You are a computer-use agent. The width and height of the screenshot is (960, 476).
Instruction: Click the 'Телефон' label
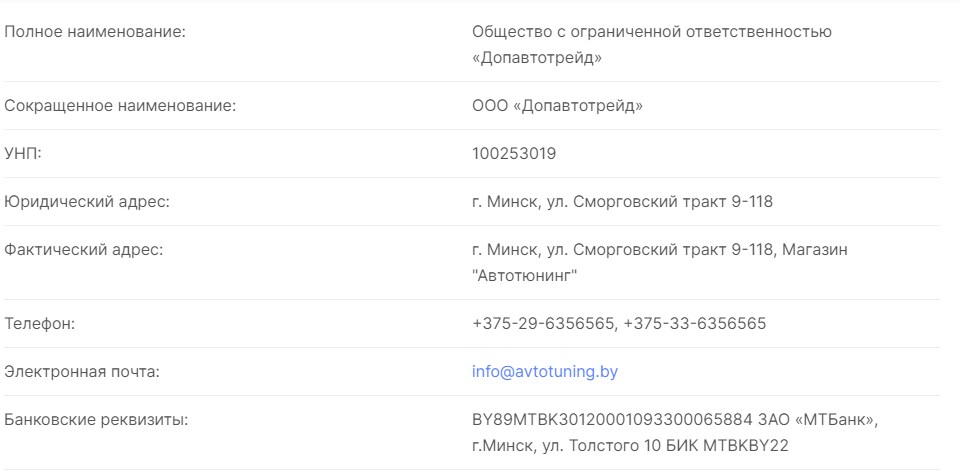[x=40, y=323]
